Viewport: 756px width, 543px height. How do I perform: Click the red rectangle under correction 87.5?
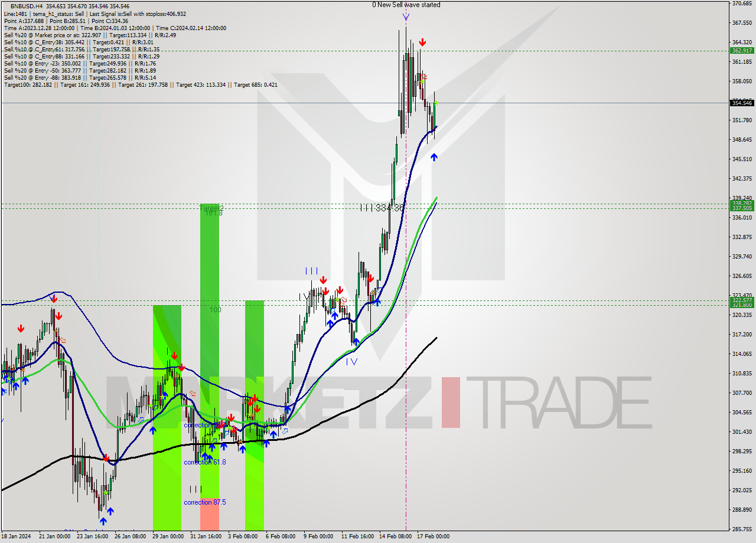point(210,513)
